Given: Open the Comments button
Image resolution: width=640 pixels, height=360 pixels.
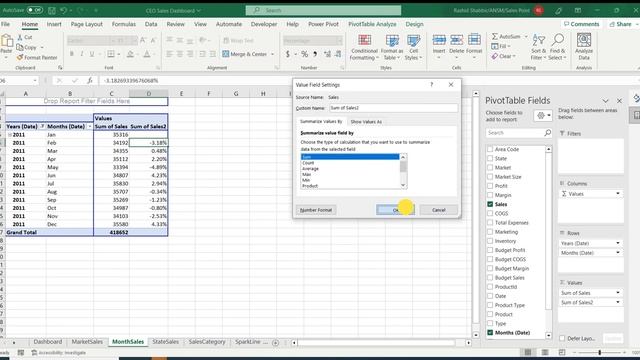Looking at the screenshot, I should click(581, 24).
